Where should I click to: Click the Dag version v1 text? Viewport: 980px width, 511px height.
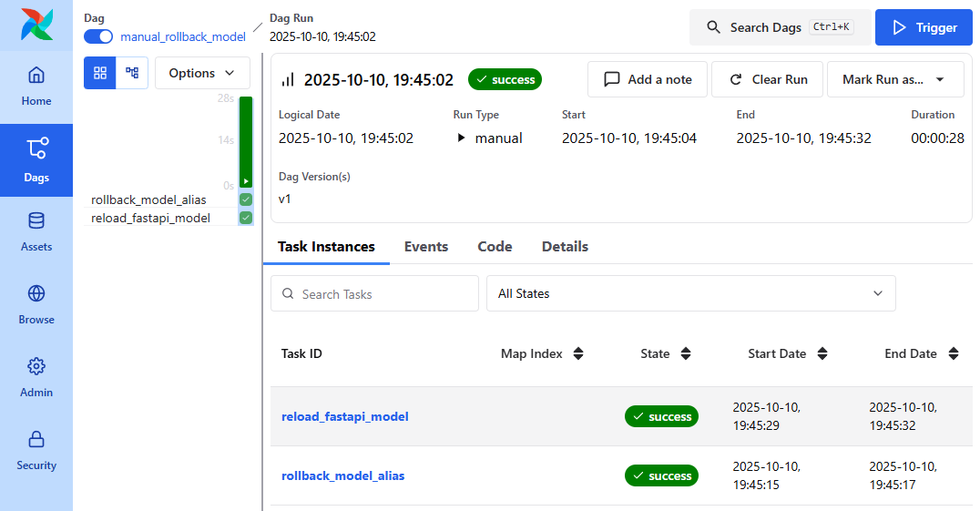pos(284,199)
